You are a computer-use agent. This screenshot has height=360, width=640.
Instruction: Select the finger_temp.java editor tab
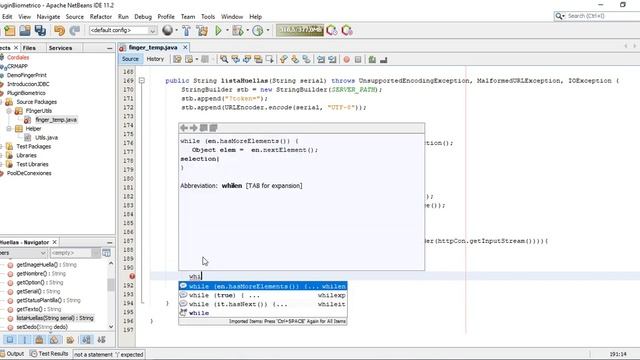coord(153,47)
